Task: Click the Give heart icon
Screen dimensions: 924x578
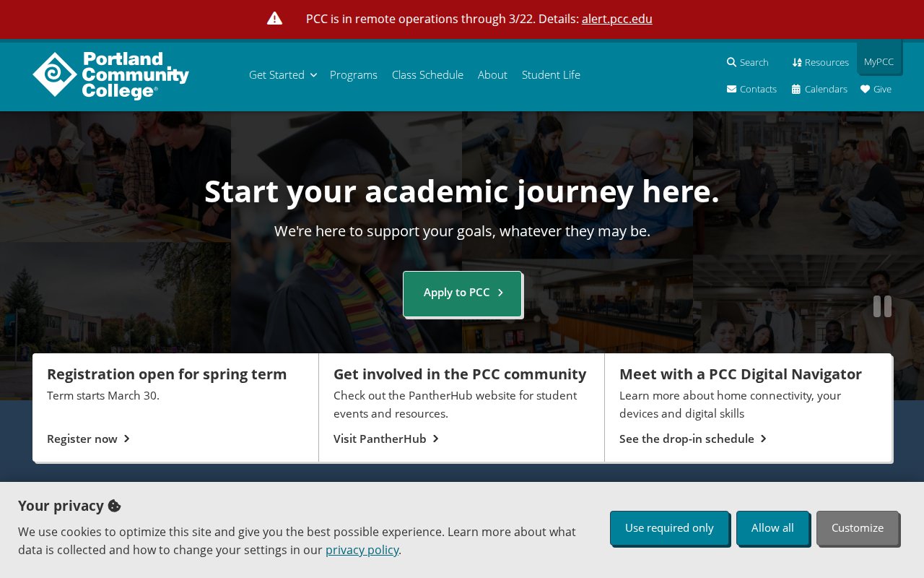Action: click(865, 89)
